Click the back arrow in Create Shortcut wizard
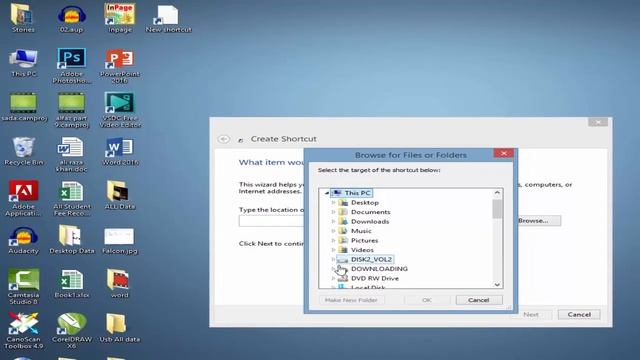Image resolution: width=640 pixels, height=360 pixels. [x=224, y=139]
